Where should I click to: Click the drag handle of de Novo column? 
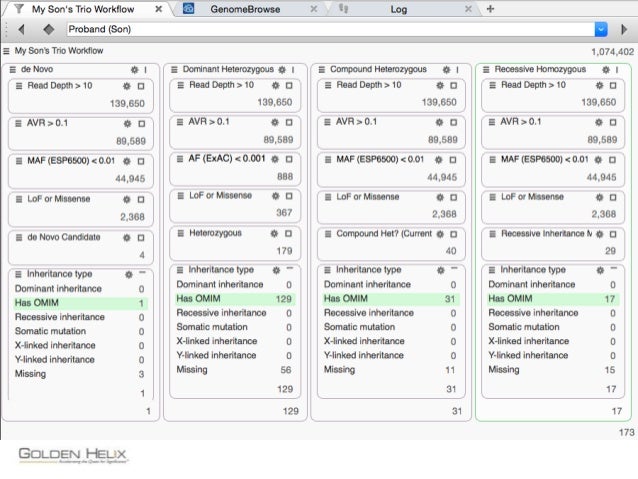coord(13,70)
